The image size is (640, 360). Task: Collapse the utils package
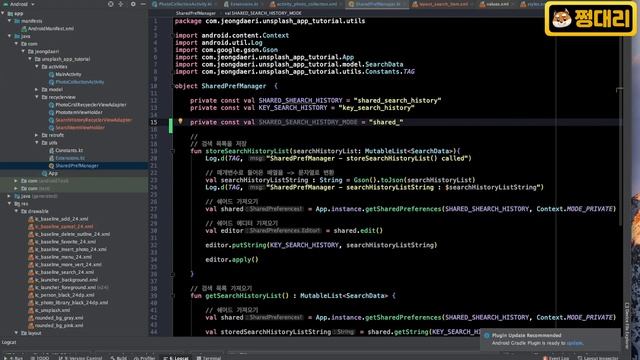37,143
